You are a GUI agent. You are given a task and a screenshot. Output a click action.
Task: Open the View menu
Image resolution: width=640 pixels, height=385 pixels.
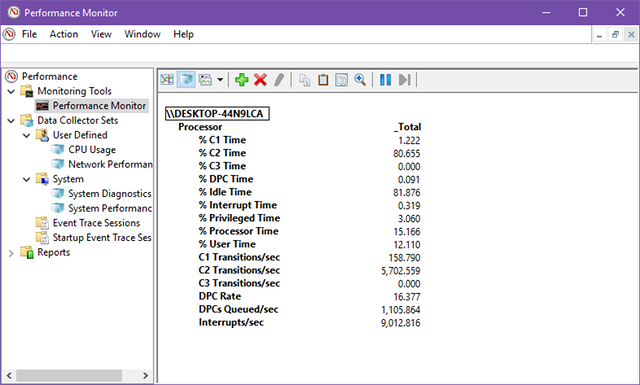pyautogui.click(x=101, y=34)
